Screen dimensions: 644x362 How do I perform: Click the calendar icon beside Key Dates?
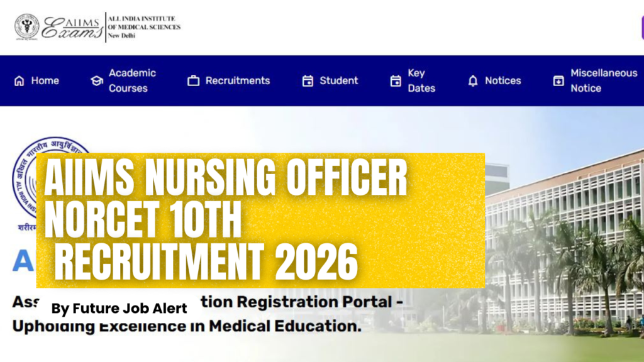click(396, 81)
